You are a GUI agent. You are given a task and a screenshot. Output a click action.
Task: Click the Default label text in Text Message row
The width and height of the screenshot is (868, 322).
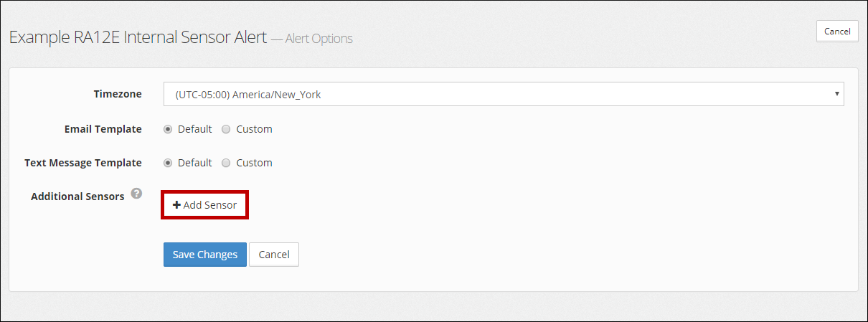pos(195,163)
